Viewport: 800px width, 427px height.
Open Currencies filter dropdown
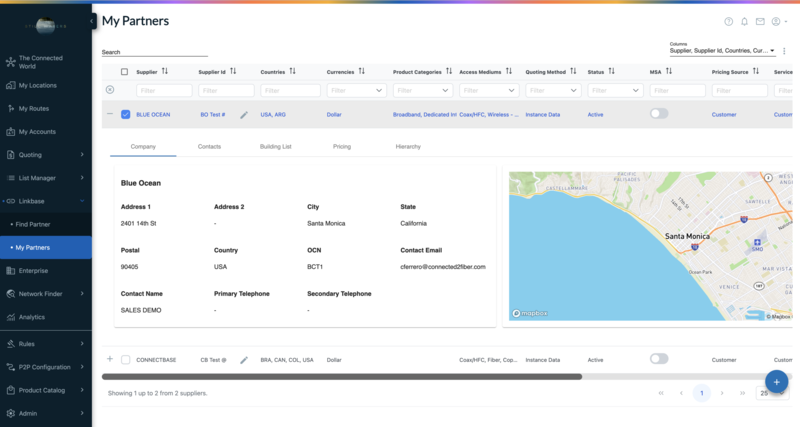tap(356, 90)
